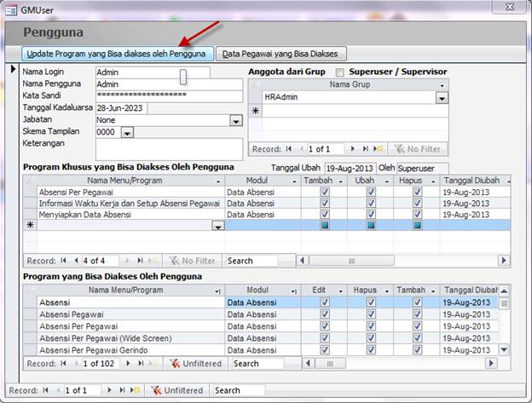Go to last record in Program Khusus navigator

click(x=140, y=261)
